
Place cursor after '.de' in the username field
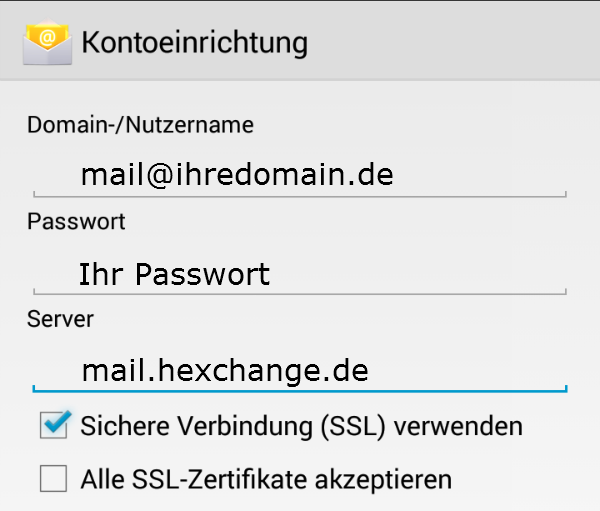[395, 175]
